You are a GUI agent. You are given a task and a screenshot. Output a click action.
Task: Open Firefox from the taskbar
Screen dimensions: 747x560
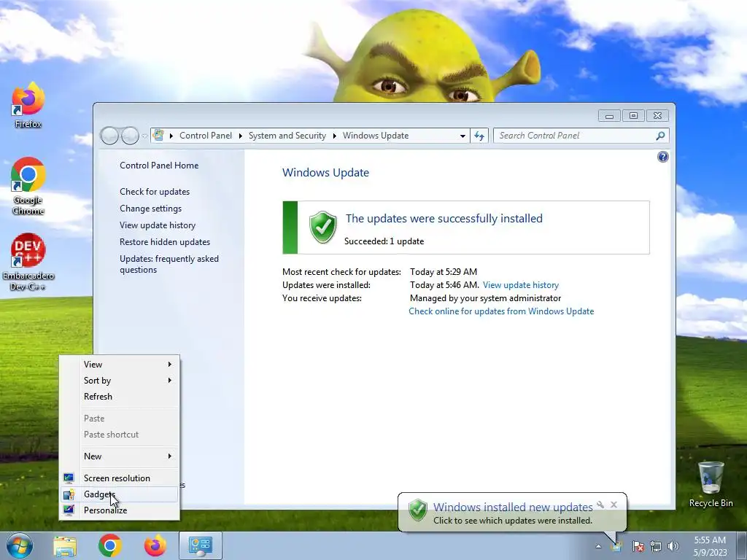pyautogui.click(x=155, y=545)
